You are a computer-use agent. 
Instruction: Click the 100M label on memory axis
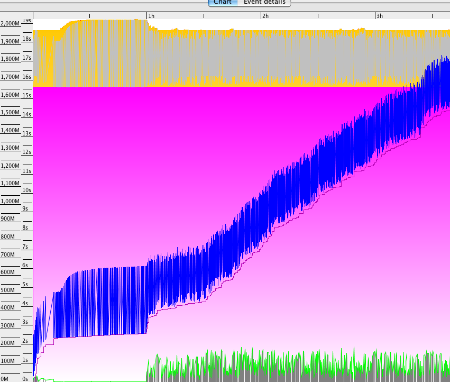[8, 361]
